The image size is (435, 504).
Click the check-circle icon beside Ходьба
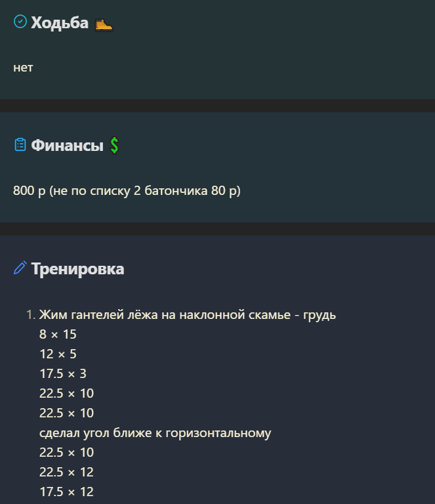pyautogui.click(x=20, y=22)
